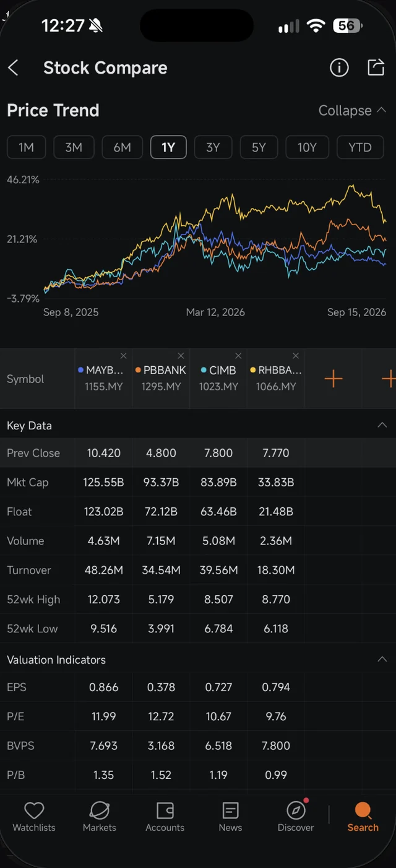The width and height of the screenshot is (396, 868).
Task: Tap Turnover value 18.30M
Action: [276, 570]
